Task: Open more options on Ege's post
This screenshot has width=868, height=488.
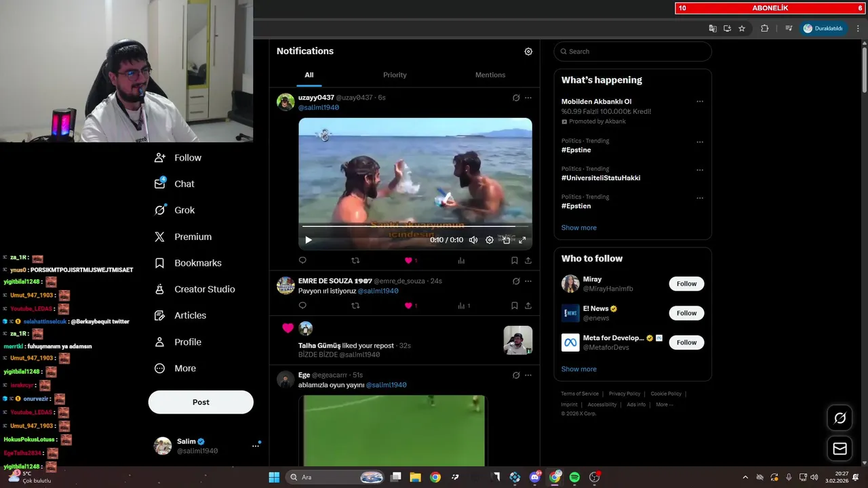Action: pyautogui.click(x=528, y=375)
